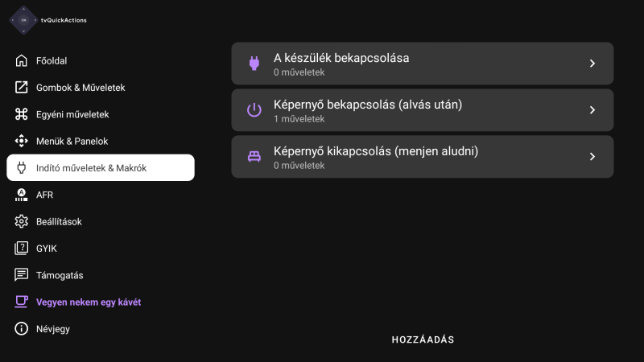Image resolution: width=644 pixels, height=362 pixels.
Task: Click the Menük & Panelok d-pad icon
Action: tap(22, 142)
